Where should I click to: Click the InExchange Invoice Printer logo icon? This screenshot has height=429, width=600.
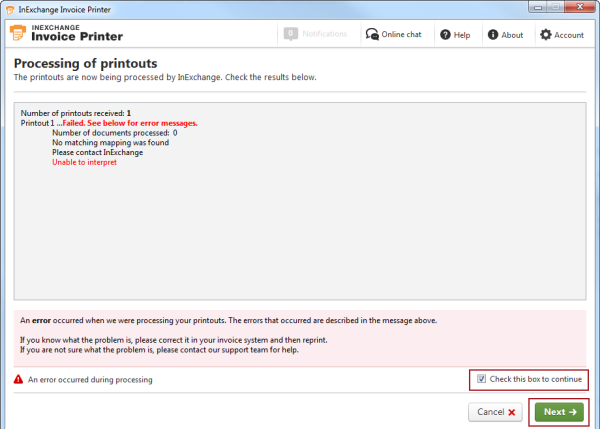(x=18, y=33)
